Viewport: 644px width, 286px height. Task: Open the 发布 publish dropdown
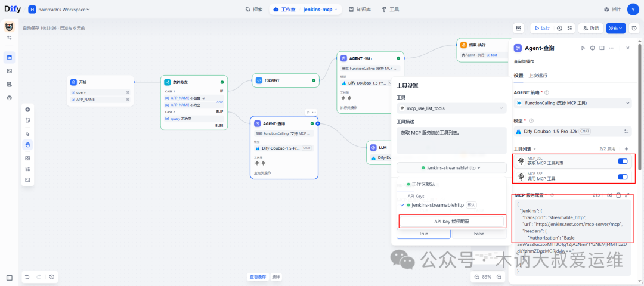(x=615, y=29)
